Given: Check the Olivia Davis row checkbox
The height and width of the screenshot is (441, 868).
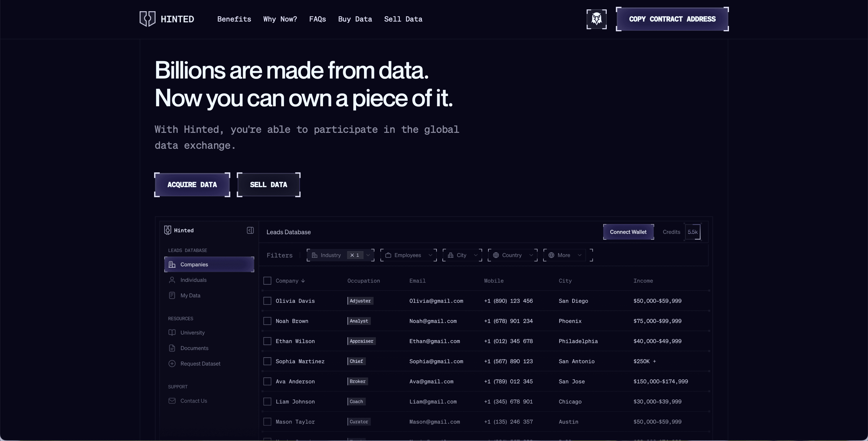Looking at the screenshot, I should click(x=267, y=301).
